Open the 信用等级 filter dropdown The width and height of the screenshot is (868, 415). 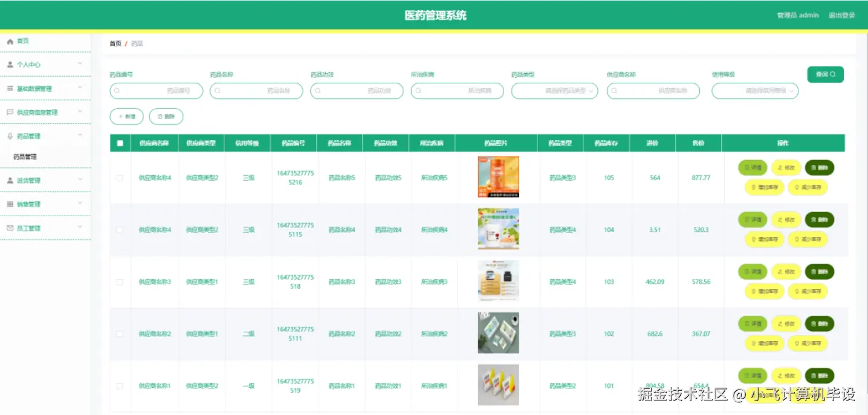coord(755,91)
